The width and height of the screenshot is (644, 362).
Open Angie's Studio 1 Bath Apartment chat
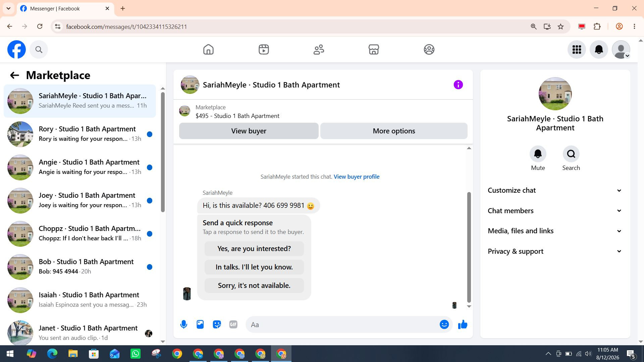[x=80, y=167]
